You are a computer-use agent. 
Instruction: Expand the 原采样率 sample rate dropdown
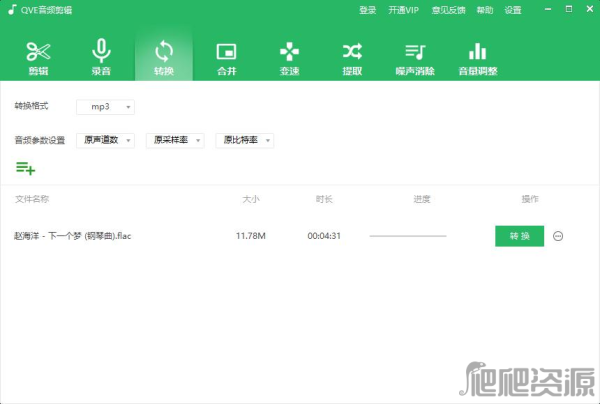click(175, 140)
